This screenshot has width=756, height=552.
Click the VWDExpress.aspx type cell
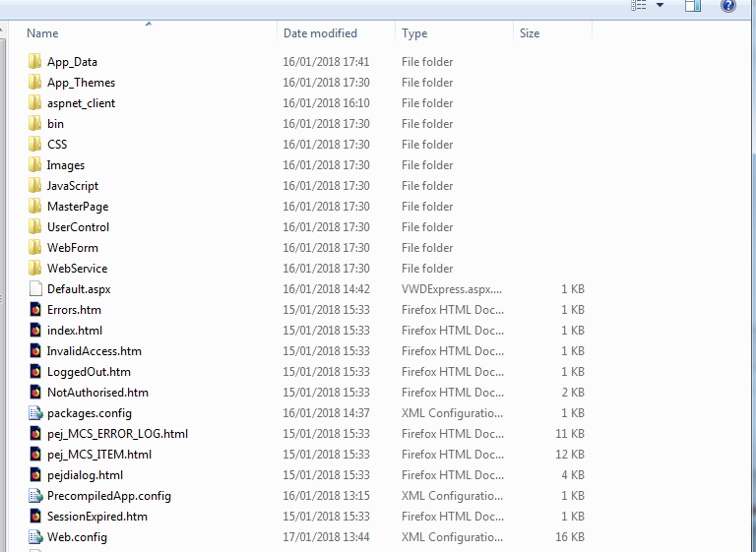(x=452, y=289)
